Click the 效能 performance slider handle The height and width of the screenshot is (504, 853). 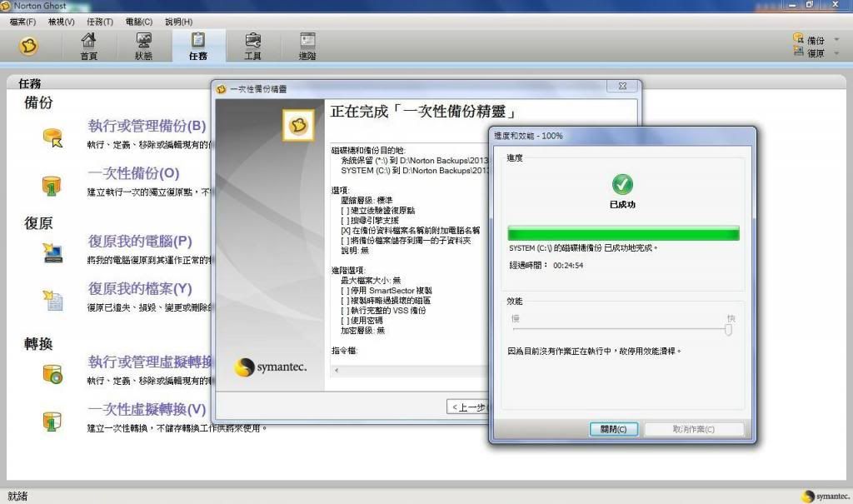pos(729,329)
